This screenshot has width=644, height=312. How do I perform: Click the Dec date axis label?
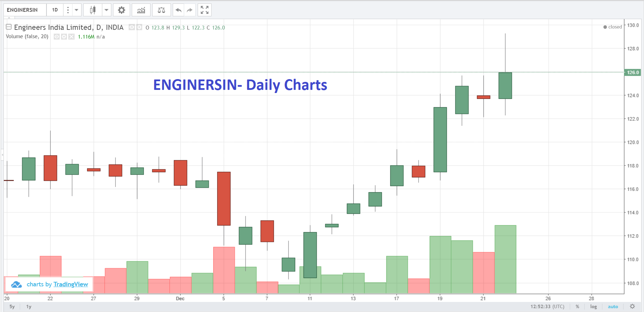click(180, 298)
